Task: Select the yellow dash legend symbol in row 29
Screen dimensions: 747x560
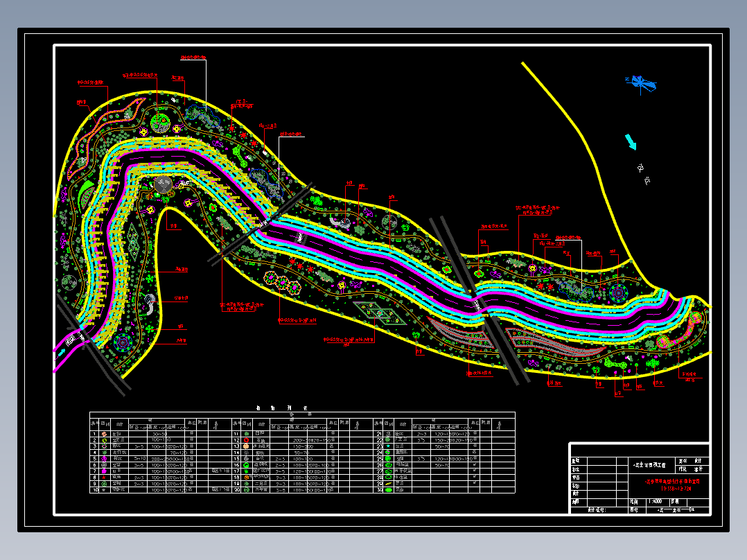Action: point(388,484)
